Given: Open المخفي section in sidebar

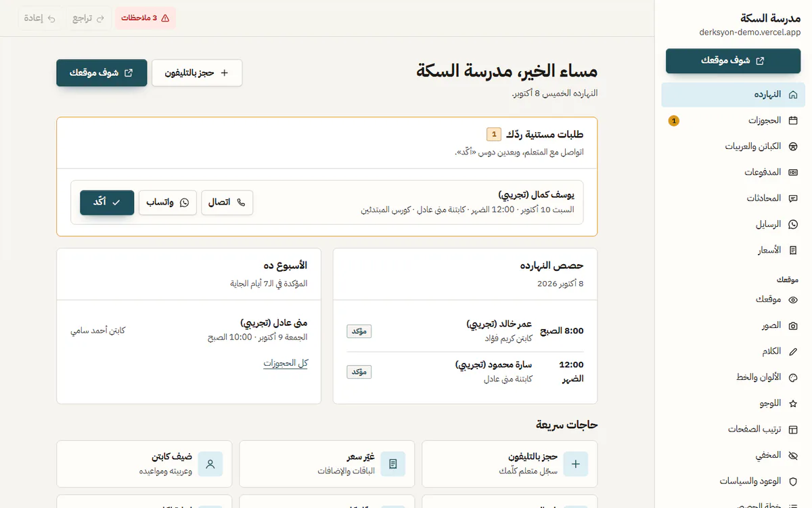Looking at the screenshot, I should point(733,455).
